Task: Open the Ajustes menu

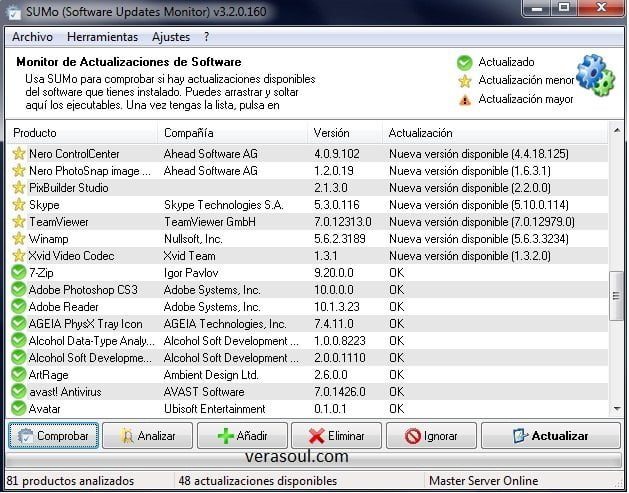Action: coord(170,37)
